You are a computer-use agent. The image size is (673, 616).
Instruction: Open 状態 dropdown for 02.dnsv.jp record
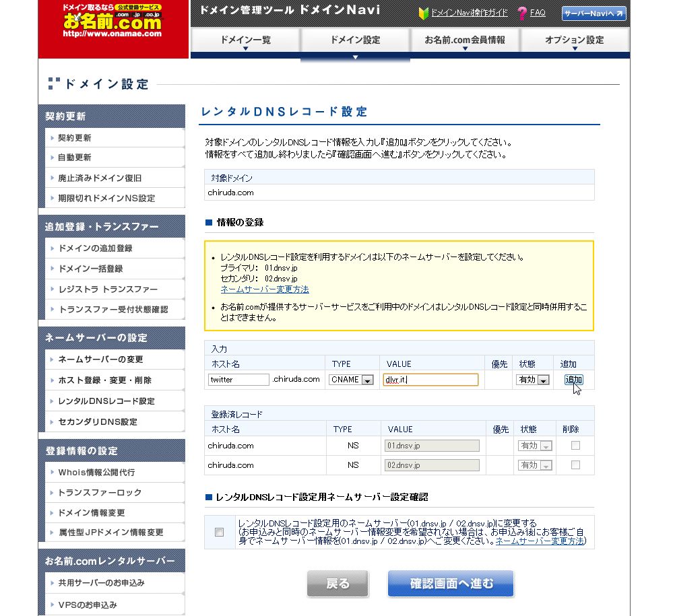coord(535,465)
